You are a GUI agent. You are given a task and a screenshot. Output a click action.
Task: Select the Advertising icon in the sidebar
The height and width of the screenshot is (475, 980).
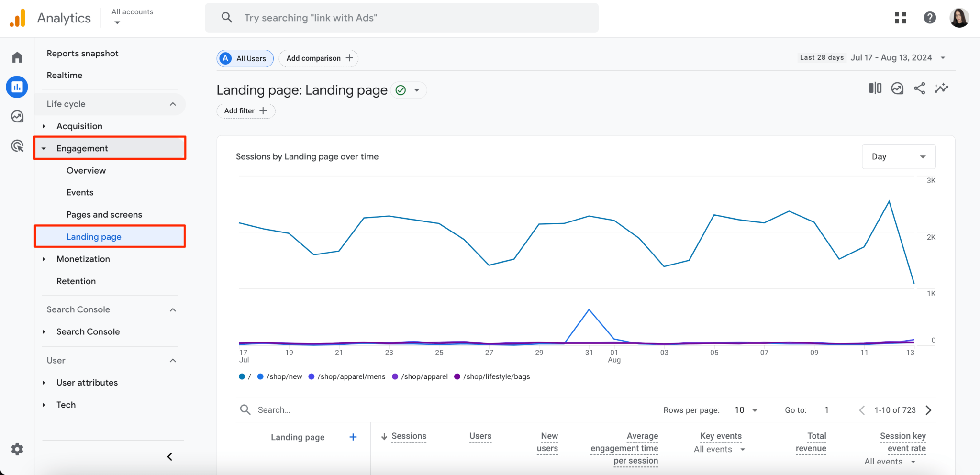(17, 146)
